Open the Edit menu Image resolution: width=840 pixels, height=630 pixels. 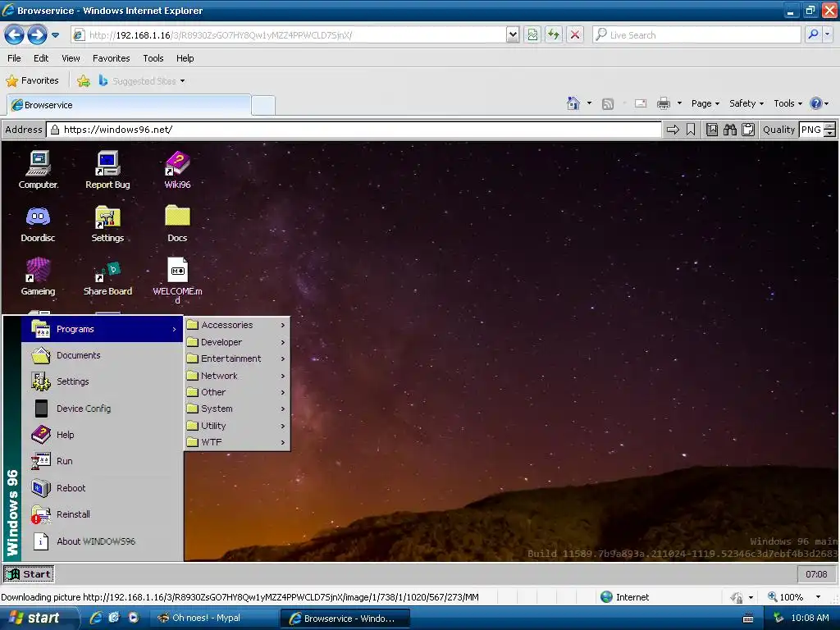pos(41,58)
